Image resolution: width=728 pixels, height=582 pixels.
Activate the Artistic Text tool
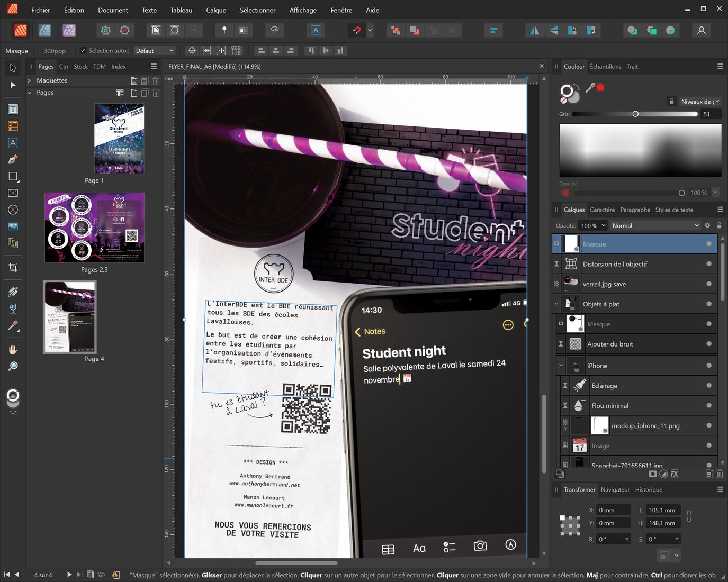[13, 143]
